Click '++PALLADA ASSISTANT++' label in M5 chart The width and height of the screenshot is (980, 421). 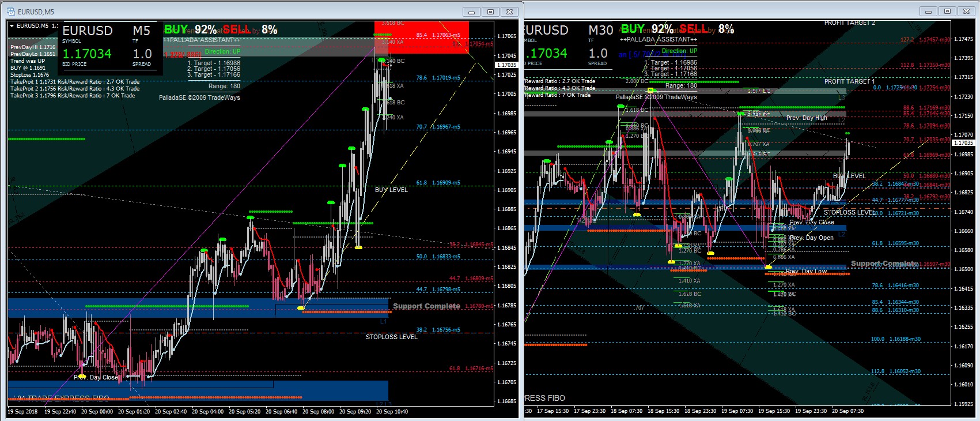click(x=202, y=40)
